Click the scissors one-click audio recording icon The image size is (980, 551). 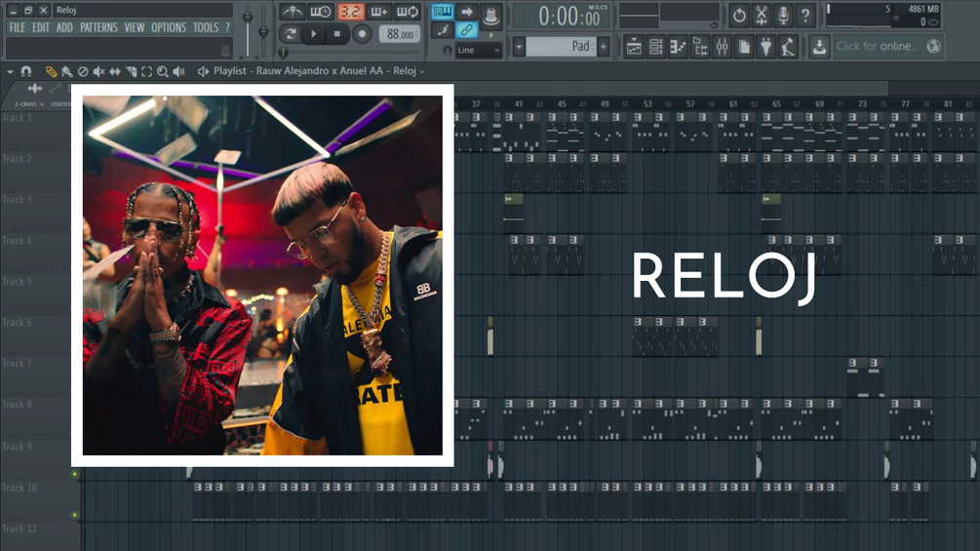(762, 16)
